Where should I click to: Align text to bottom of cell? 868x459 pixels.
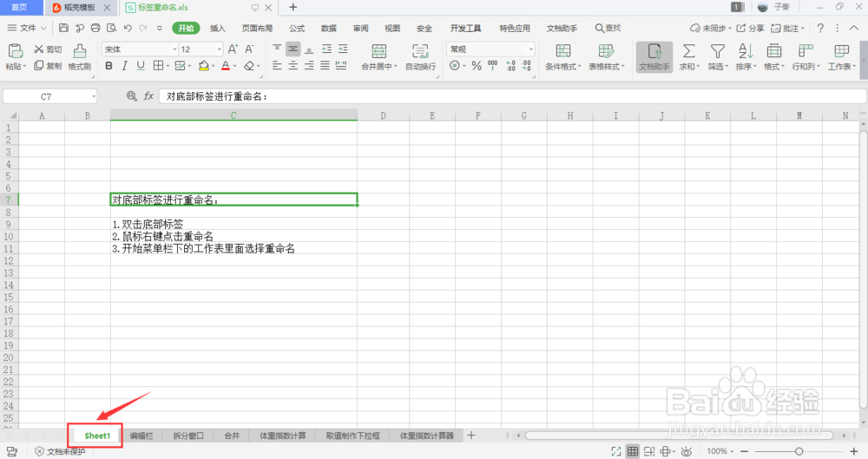309,49
